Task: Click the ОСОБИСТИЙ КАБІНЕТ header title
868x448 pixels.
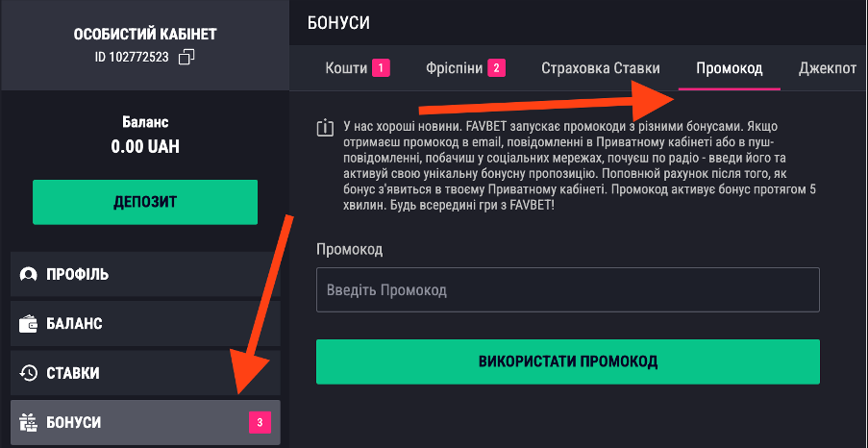Action: point(145,35)
